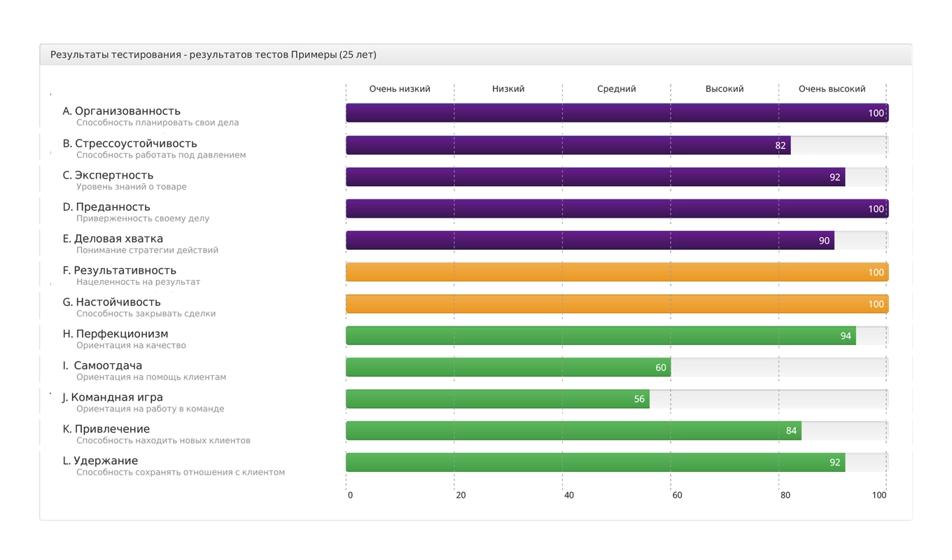The image size is (952, 560).
Task: Click the "H. Перфекционизм" row title
Action: click(x=115, y=334)
